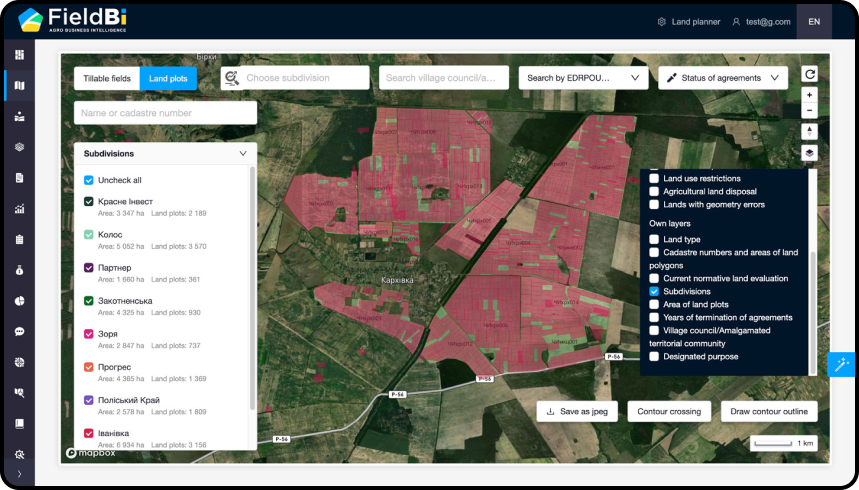Enable Years of termination of agreements
The width and height of the screenshot is (859, 490).
tap(654, 317)
